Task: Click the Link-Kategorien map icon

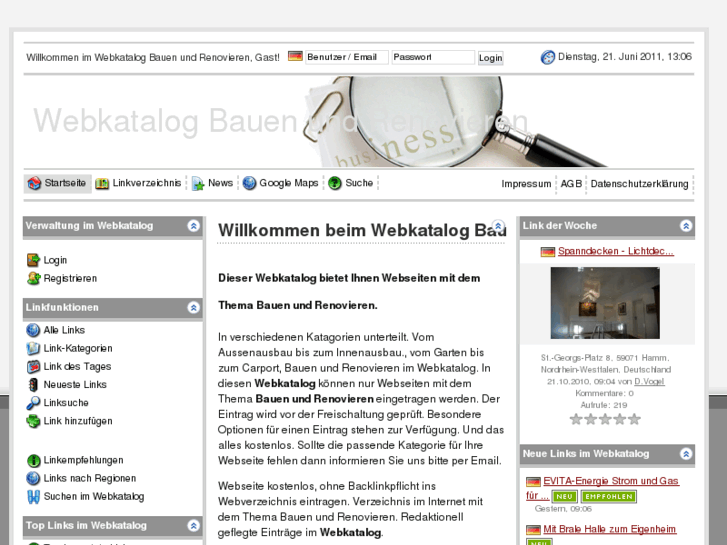Action: (33, 348)
